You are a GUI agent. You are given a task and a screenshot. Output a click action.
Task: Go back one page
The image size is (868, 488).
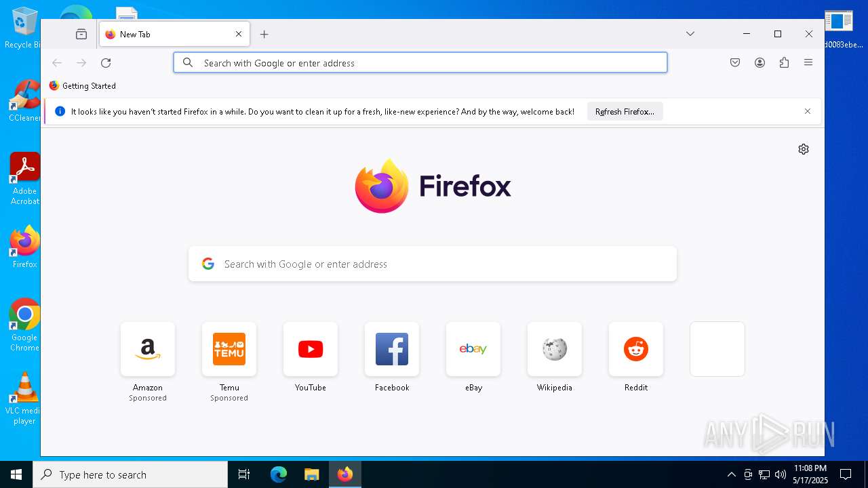coord(57,63)
